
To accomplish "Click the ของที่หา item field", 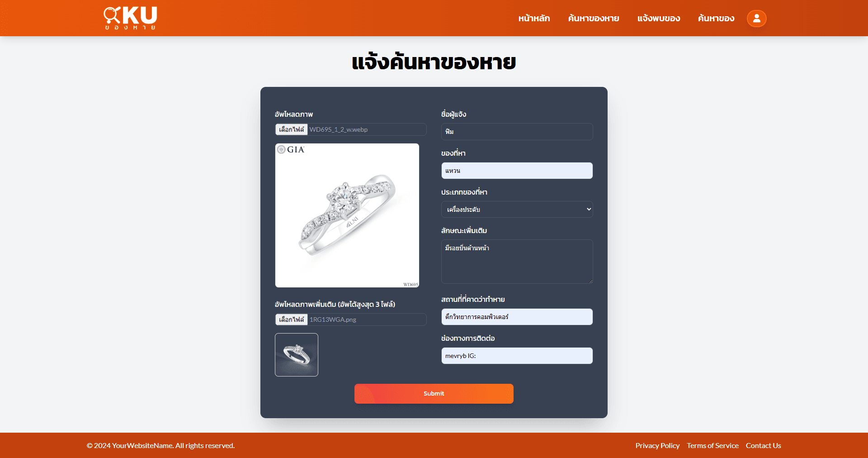I will click(517, 171).
